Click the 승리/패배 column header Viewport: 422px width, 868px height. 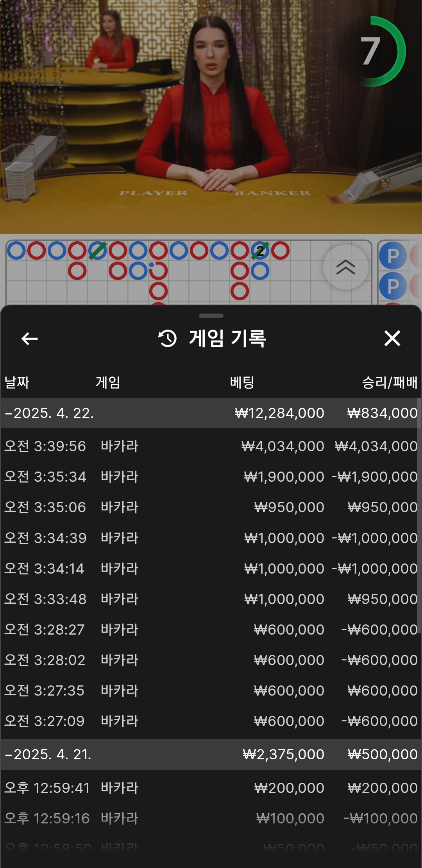[389, 382]
